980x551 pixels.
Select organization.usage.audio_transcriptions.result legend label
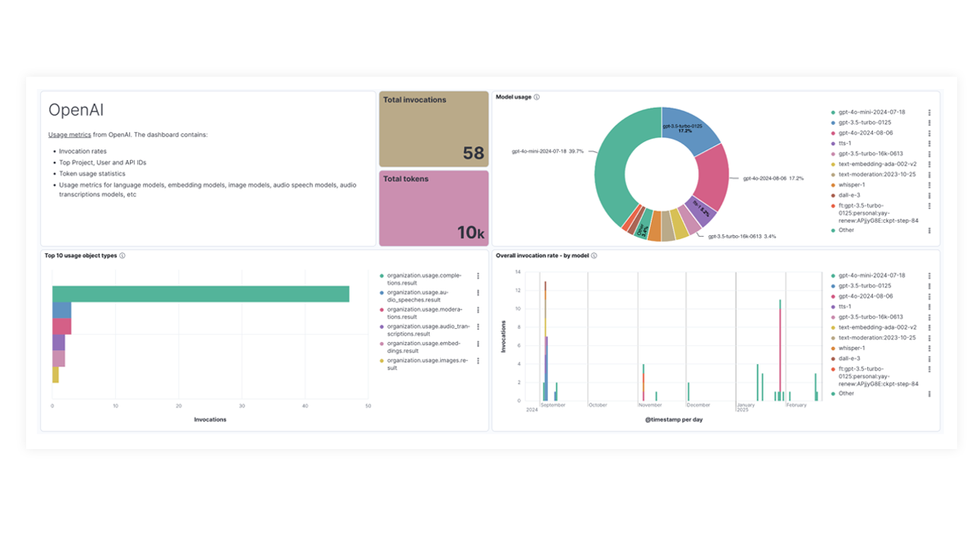click(x=428, y=331)
